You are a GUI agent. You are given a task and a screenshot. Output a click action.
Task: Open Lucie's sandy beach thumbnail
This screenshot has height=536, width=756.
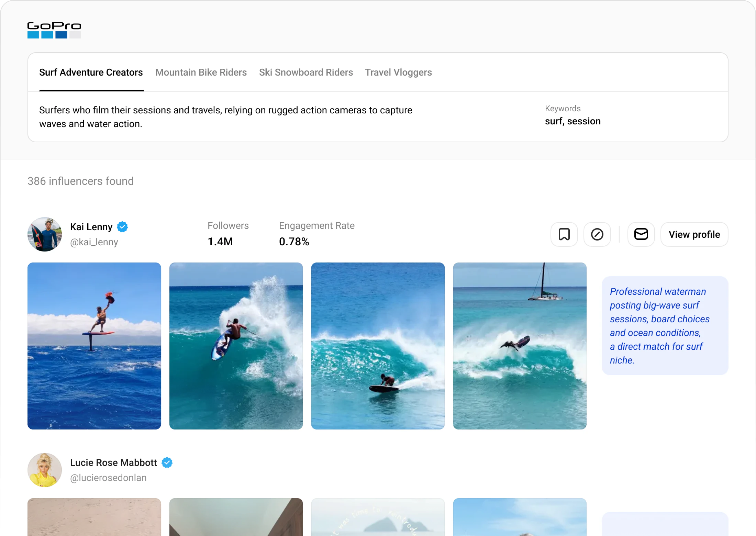[94, 517]
